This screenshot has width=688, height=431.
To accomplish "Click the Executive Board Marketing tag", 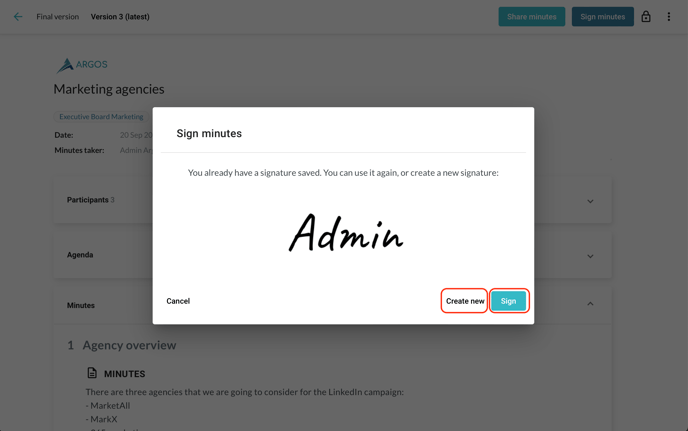I will point(101,117).
